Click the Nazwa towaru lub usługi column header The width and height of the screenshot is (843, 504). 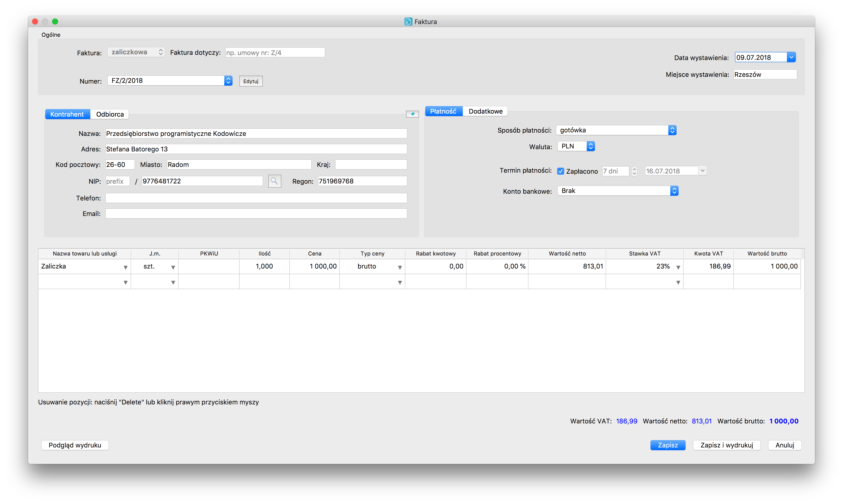pos(85,254)
